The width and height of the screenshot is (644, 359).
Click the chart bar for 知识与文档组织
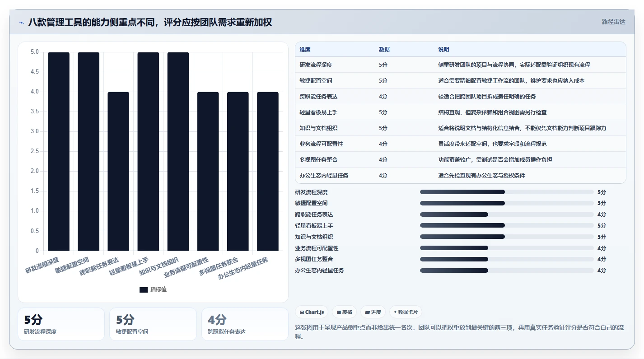[178, 151]
